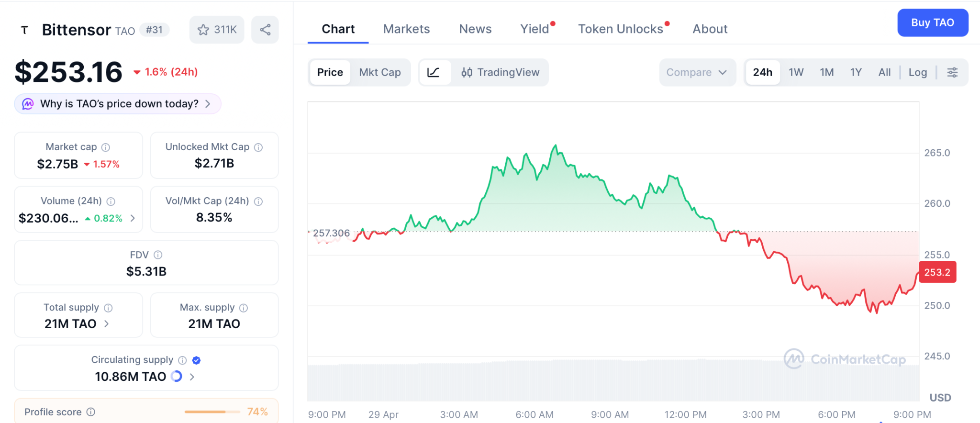Click the share icon button
Viewport: 980px width, 423px height.
(265, 30)
